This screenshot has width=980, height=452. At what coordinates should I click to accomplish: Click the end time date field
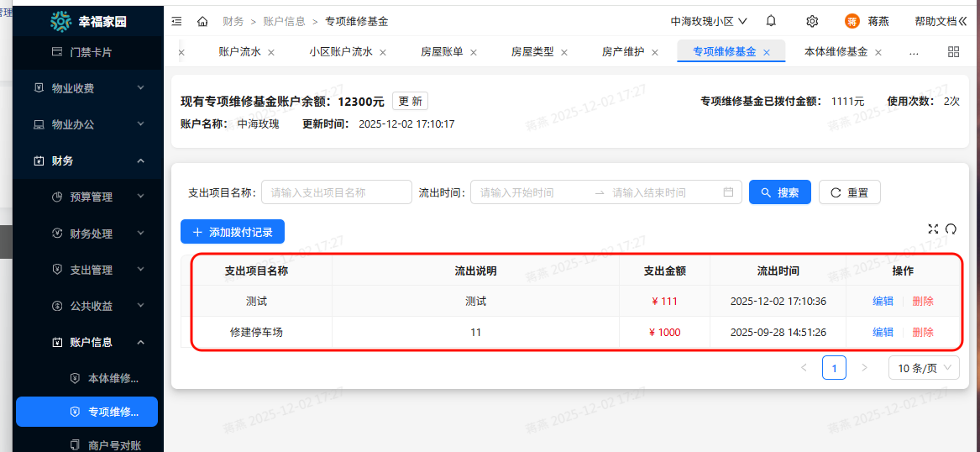coord(663,192)
